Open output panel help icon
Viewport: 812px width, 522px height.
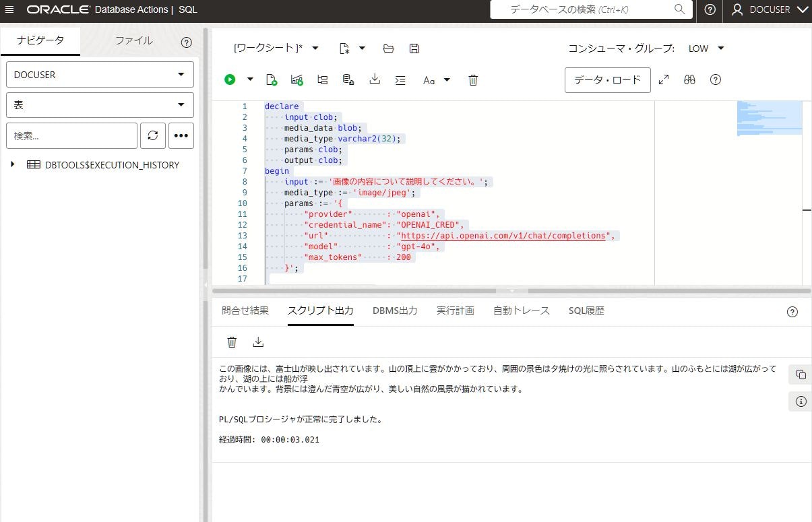tap(792, 311)
